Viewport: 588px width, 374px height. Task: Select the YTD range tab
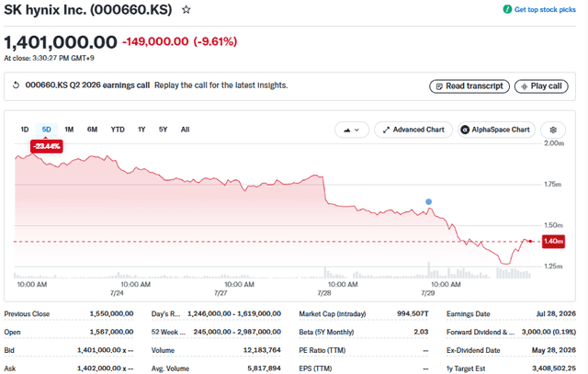point(118,130)
